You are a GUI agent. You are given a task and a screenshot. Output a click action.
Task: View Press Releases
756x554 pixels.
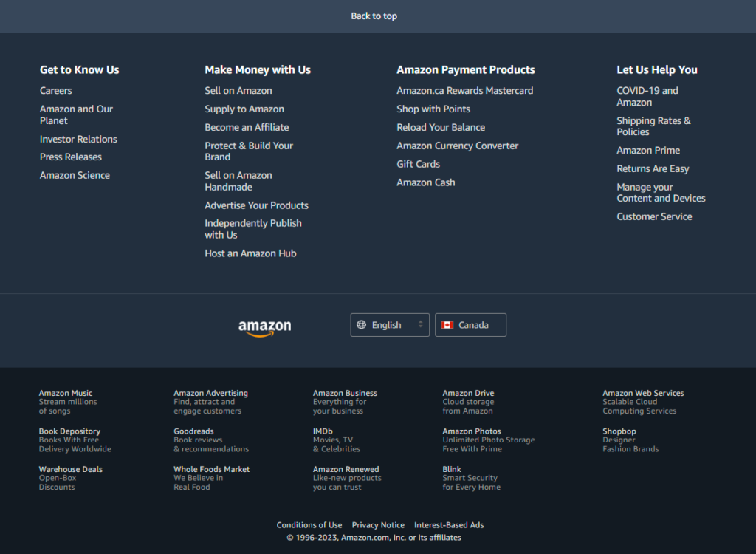71,157
